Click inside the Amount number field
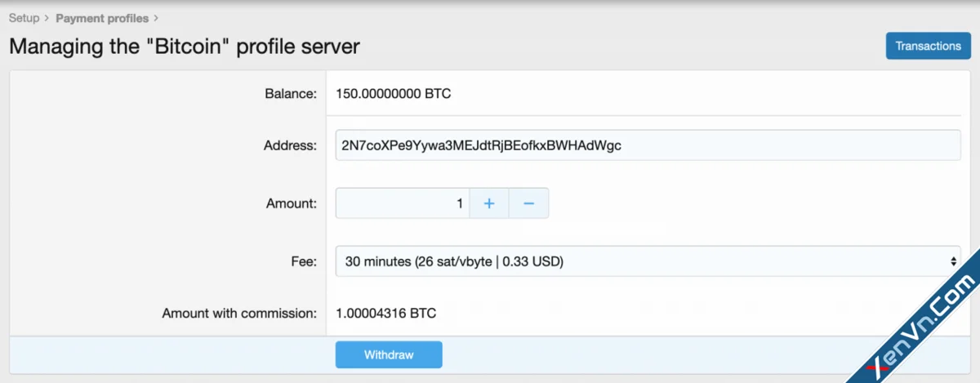 pyautogui.click(x=402, y=203)
